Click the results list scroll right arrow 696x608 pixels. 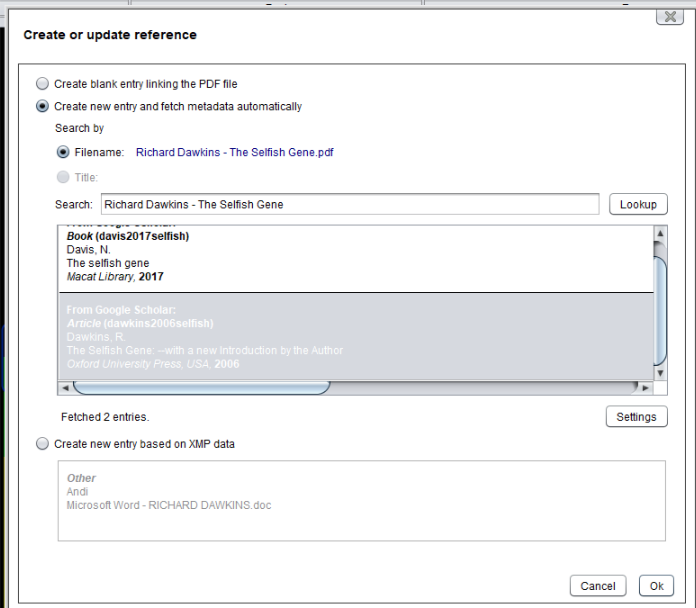[645, 388]
